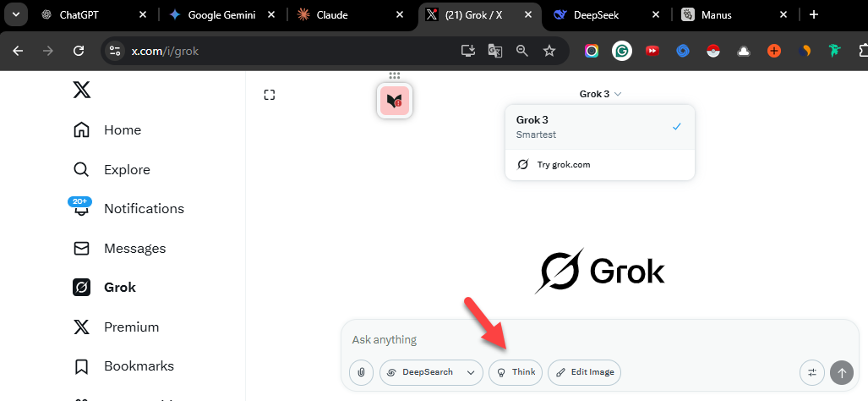This screenshot has height=401, width=868.
Task: Click the address bar URL x.com/i/grok
Action: (x=165, y=51)
